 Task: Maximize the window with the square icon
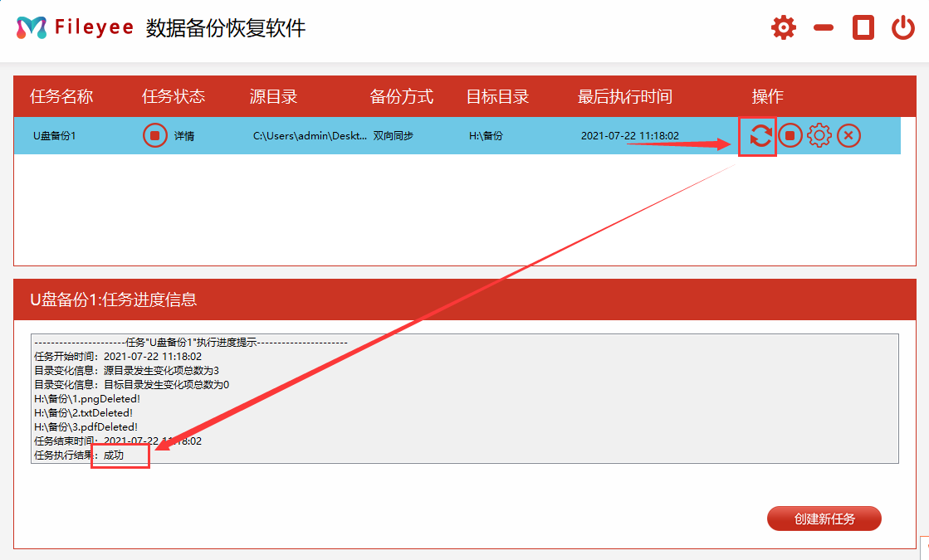[x=863, y=27]
